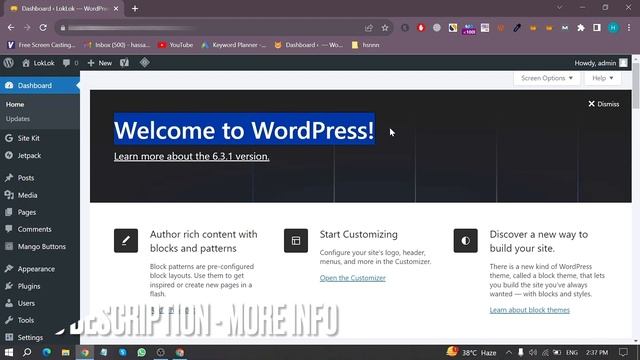
Task: Open the Dashboard menu item
Action: point(40,85)
